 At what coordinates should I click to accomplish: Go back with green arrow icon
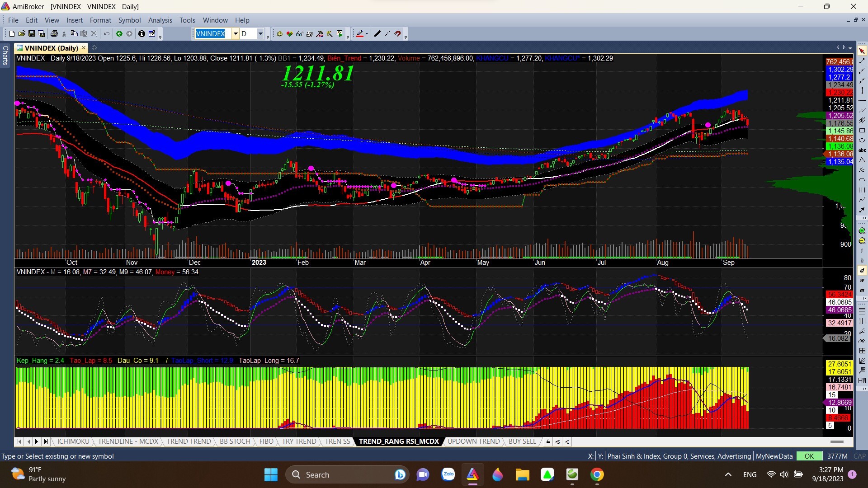tap(119, 34)
